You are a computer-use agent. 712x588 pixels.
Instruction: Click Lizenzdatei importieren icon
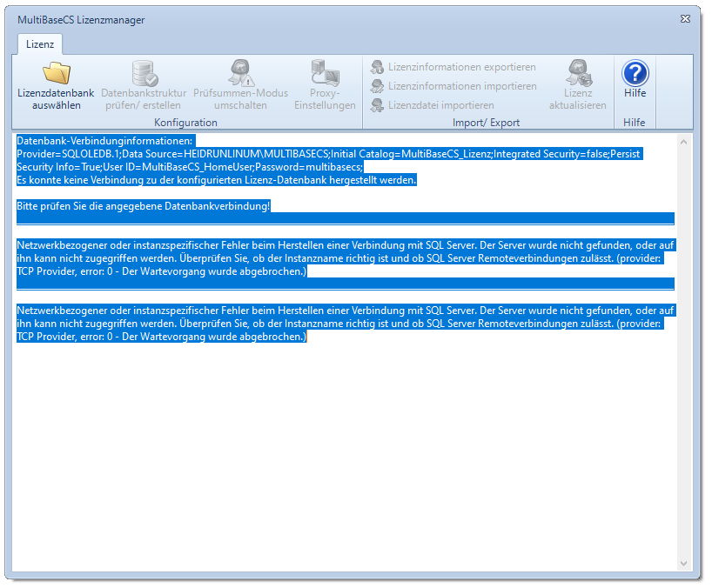pos(377,105)
